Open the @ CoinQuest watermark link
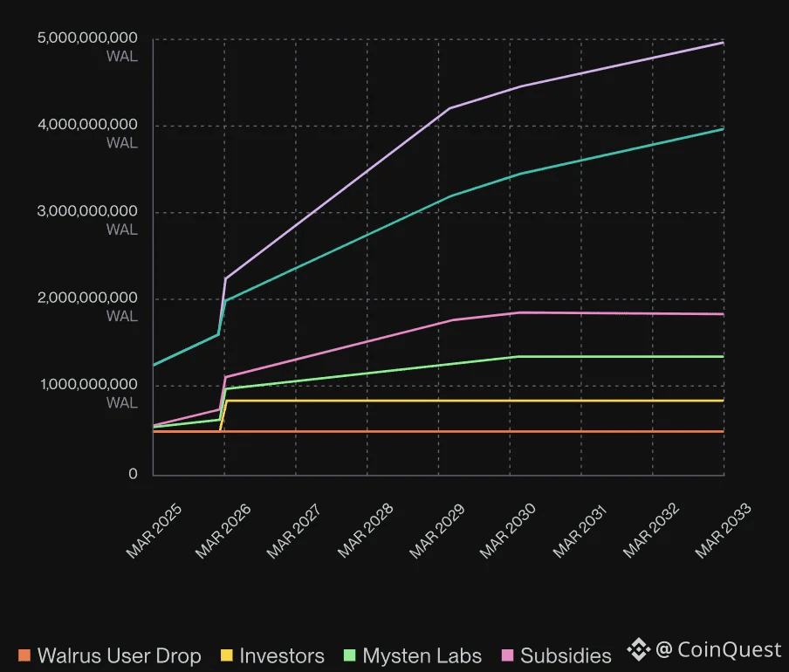This screenshot has height=672, width=789. 718,649
